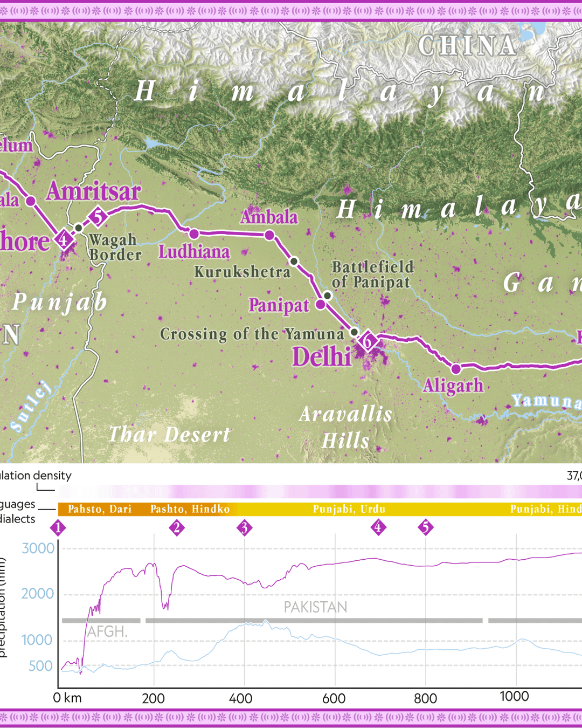The image size is (582, 728).
Task: Click diamond marker 3 above the chart
Action: (244, 527)
